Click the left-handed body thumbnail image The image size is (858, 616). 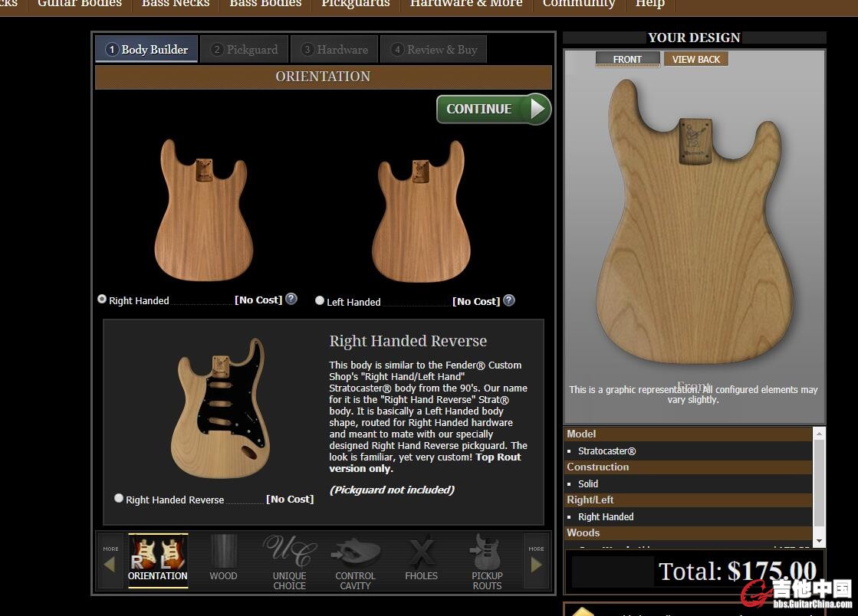pos(421,211)
